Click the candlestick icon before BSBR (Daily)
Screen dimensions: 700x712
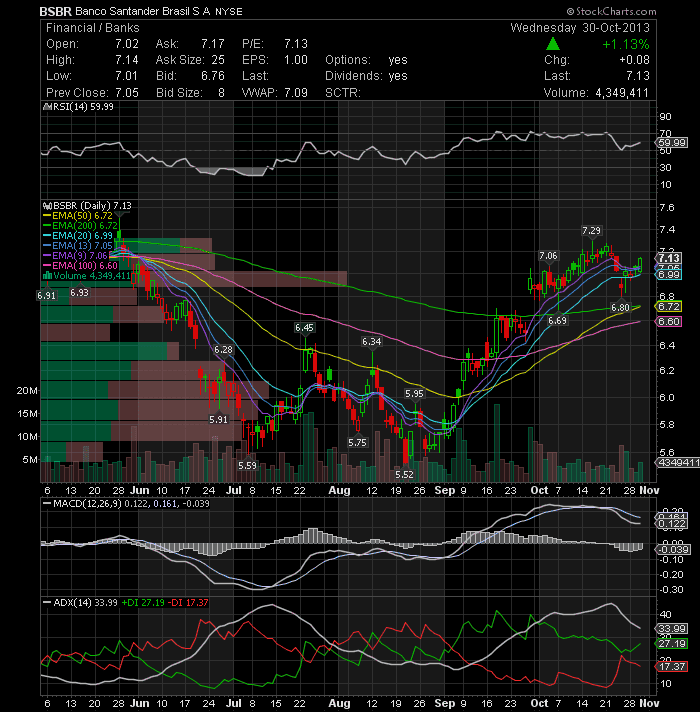click(x=48, y=206)
